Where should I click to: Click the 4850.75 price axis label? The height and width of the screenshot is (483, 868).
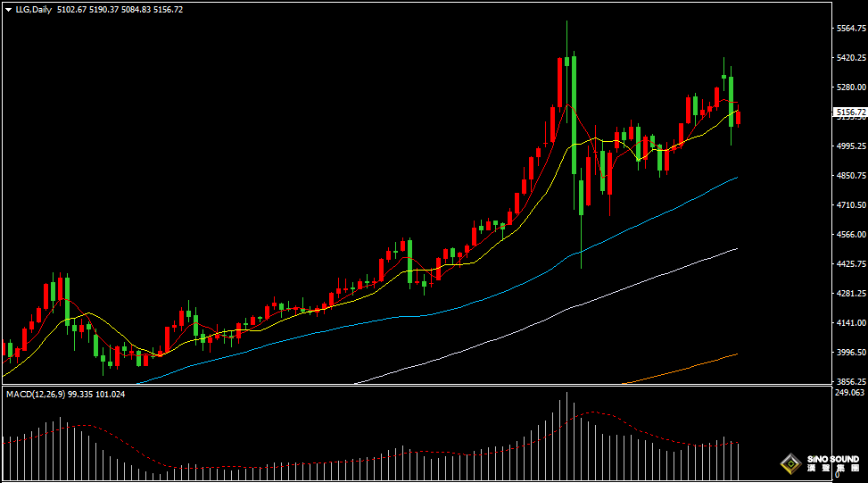[851, 176]
